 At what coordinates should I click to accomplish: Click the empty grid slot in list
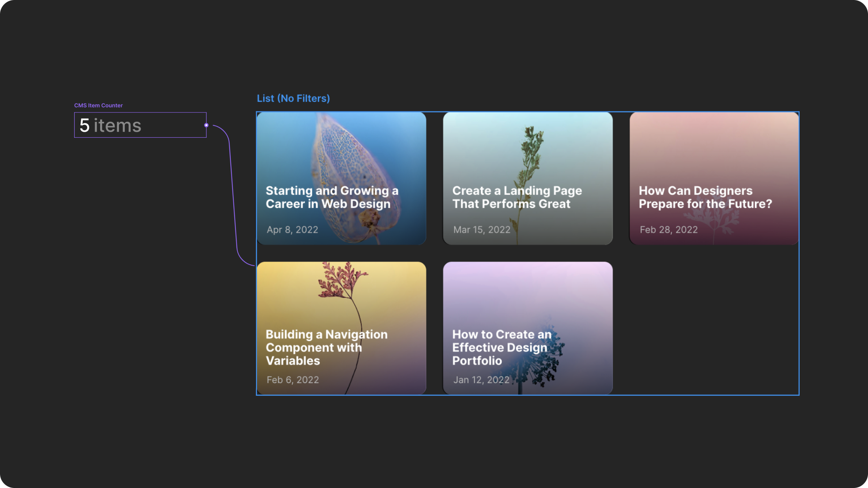714,328
